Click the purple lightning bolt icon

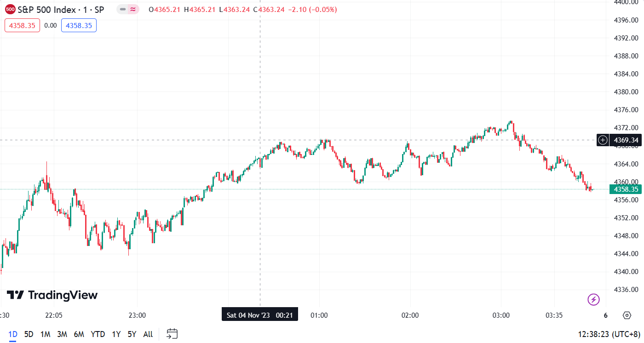[x=593, y=300]
